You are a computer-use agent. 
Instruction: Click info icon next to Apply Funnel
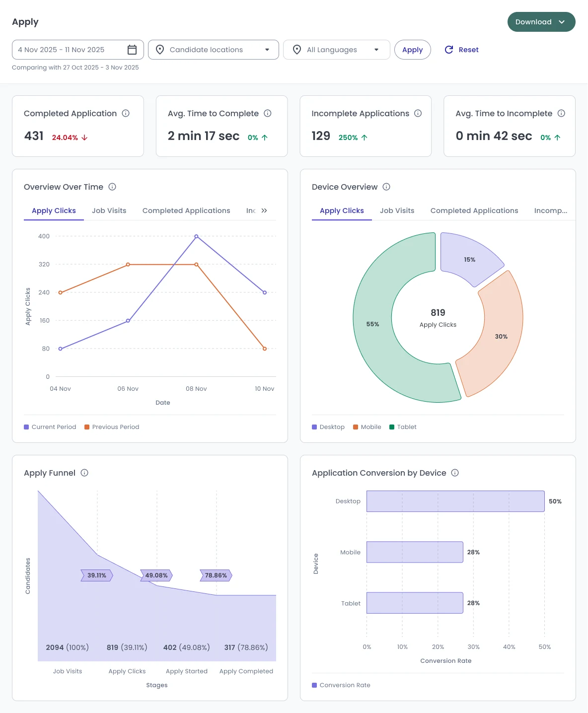[84, 473]
